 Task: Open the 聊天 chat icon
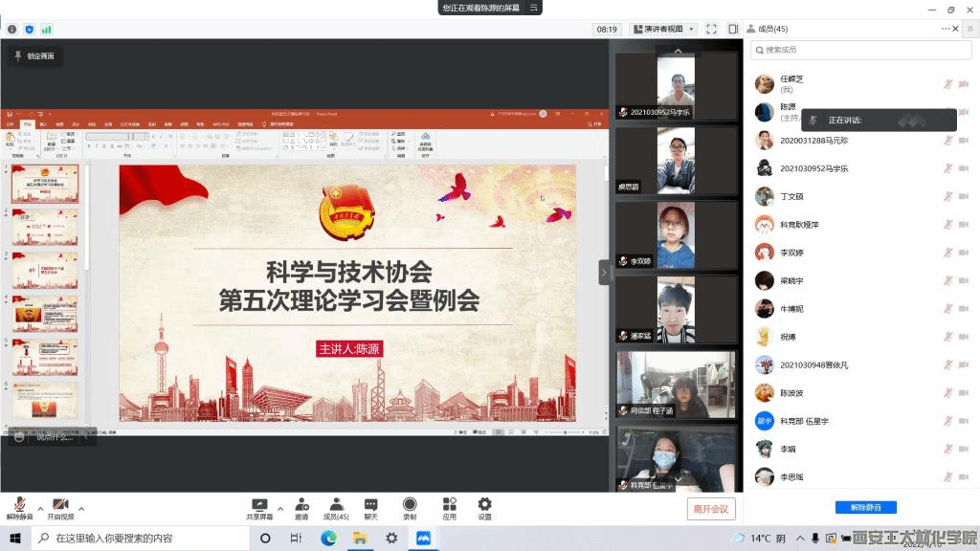[x=370, y=508]
